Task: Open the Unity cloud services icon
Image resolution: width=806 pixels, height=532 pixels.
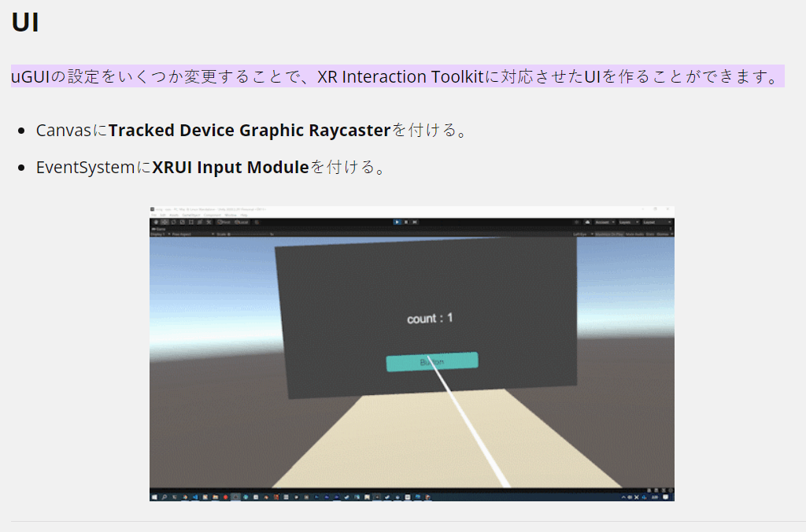Action: pos(587,222)
